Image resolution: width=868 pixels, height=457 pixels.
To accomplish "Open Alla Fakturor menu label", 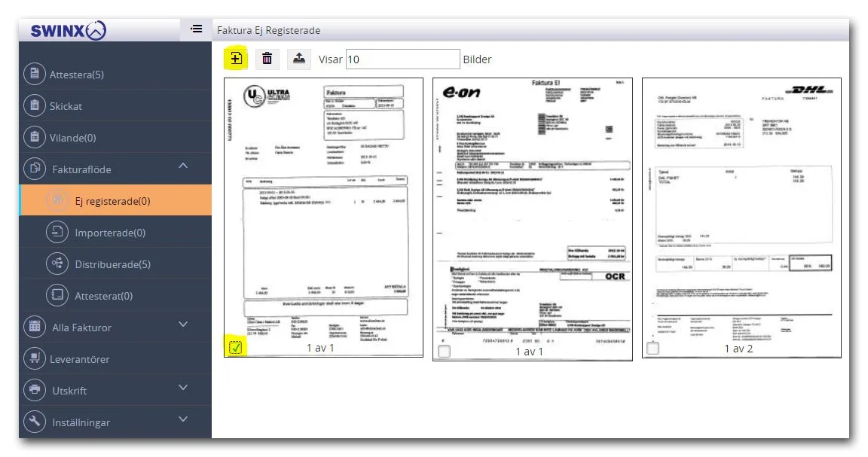I will (x=82, y=328).
